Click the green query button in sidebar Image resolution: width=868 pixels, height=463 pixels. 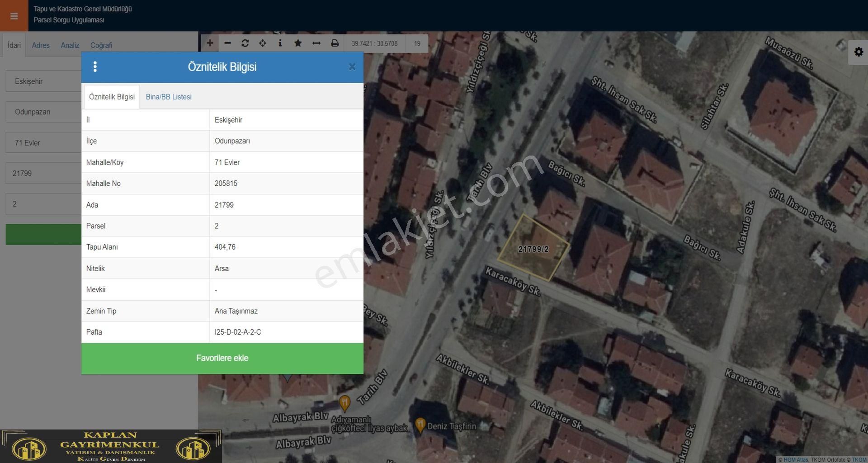(x=43, y=234)
